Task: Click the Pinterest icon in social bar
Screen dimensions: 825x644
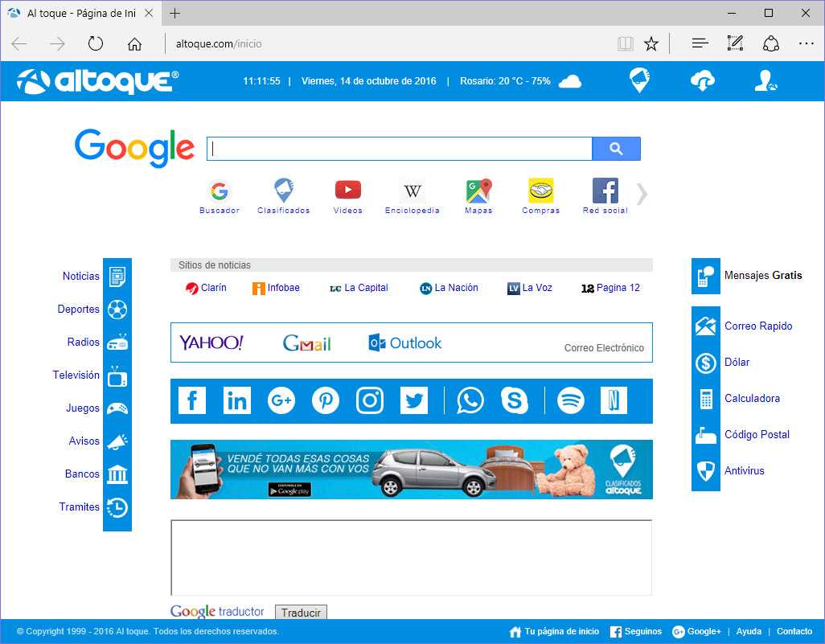Action: pyautogui.click(x=326, y=401)
